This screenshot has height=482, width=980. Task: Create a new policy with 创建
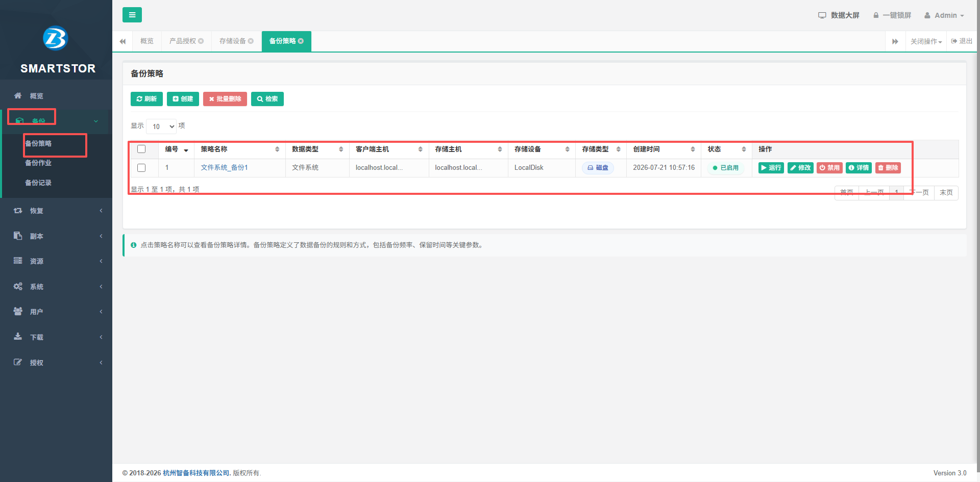[x=183, y=99]
